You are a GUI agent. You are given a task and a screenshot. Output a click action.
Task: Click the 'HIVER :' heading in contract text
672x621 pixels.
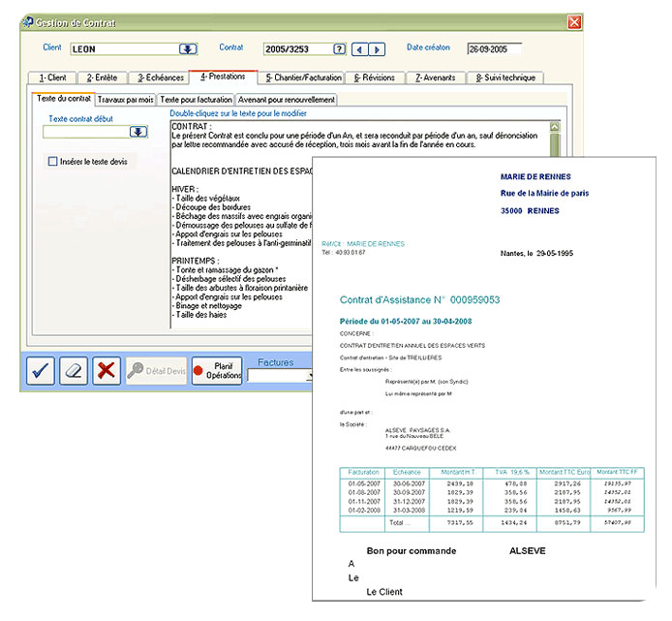click(x=185, y=189)
